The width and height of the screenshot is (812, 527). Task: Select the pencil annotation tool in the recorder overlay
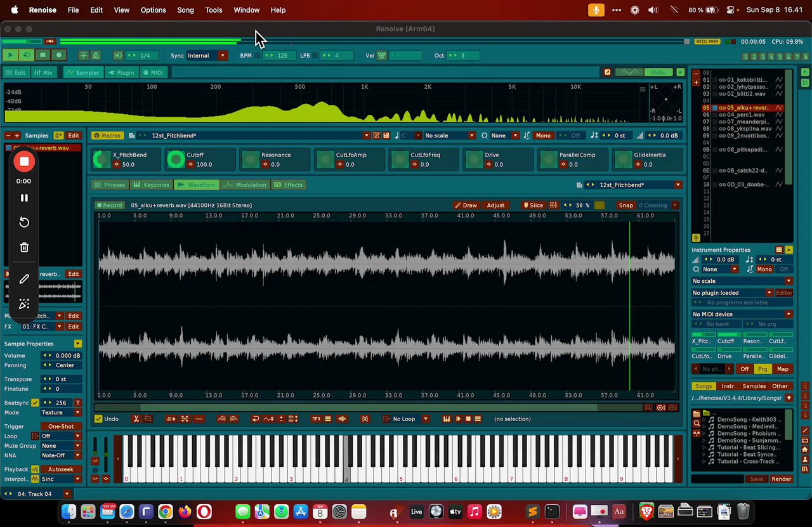(x=24, y=279)
